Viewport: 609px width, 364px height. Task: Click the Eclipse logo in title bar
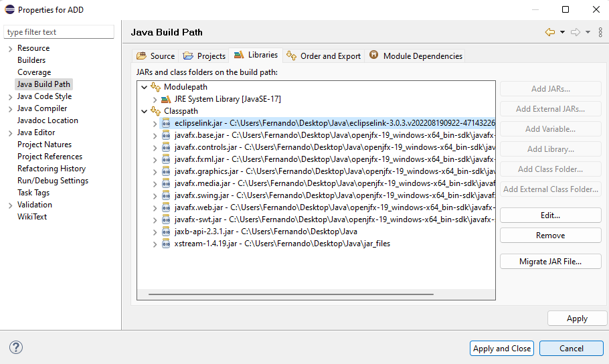tap(10, 9)
